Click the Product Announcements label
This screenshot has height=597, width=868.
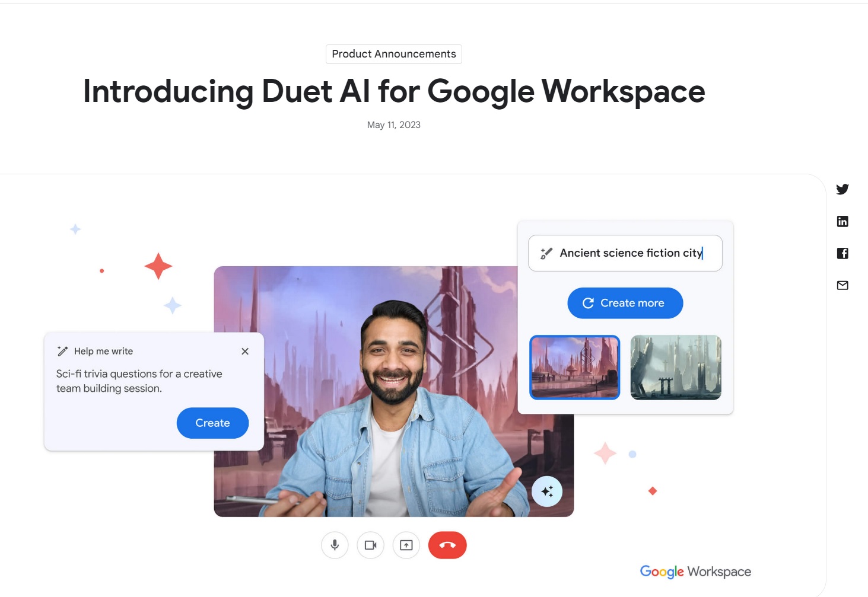[x=393, y=54]
